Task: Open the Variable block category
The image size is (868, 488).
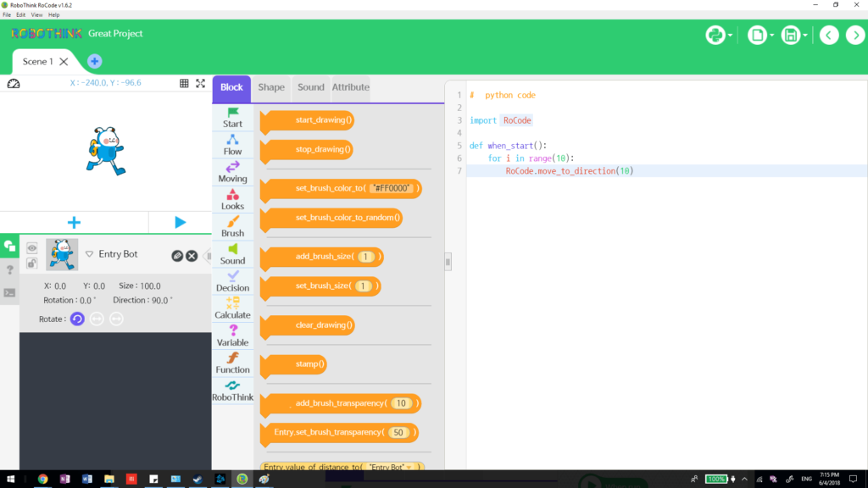Action: pos(232,336)
